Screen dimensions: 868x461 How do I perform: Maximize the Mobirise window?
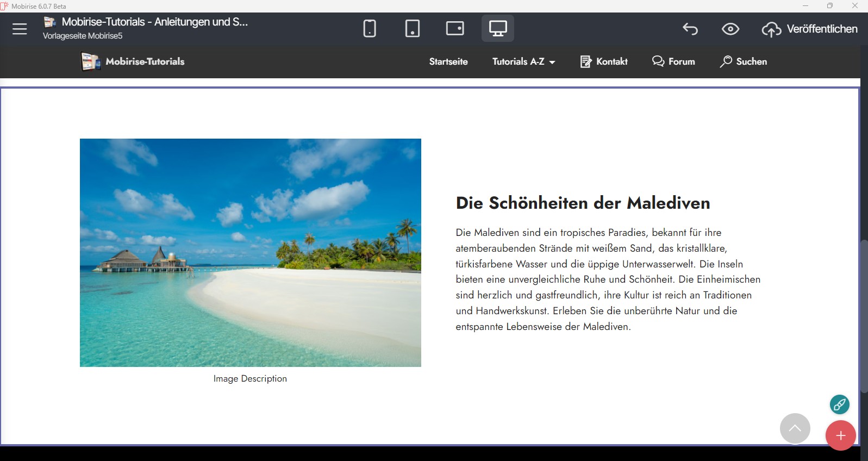830,6
